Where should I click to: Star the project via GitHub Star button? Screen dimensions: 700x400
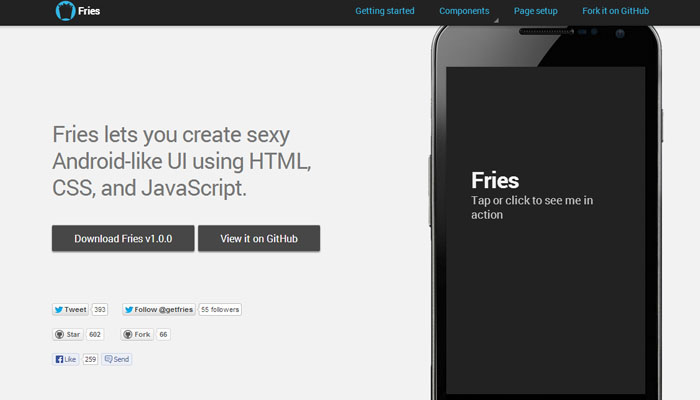click(x=68, y=334)
